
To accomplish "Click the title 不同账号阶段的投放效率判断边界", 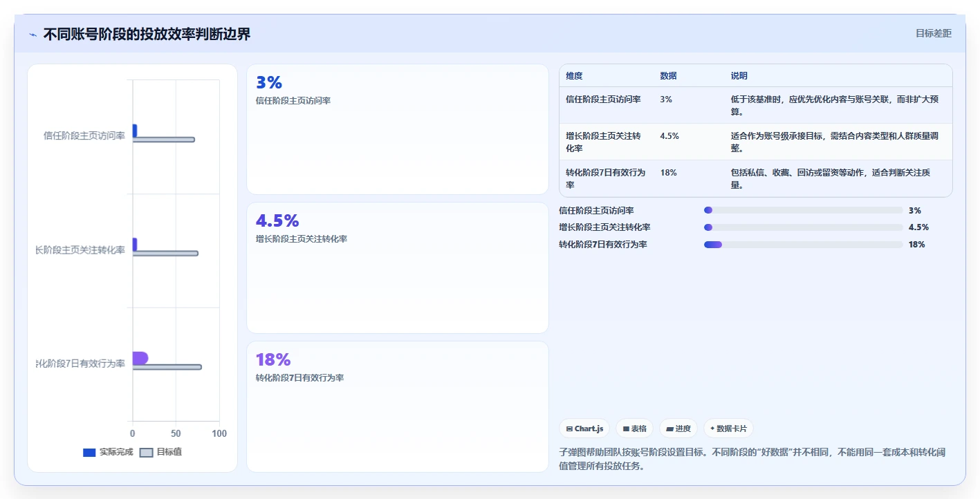I will point(147,34).
